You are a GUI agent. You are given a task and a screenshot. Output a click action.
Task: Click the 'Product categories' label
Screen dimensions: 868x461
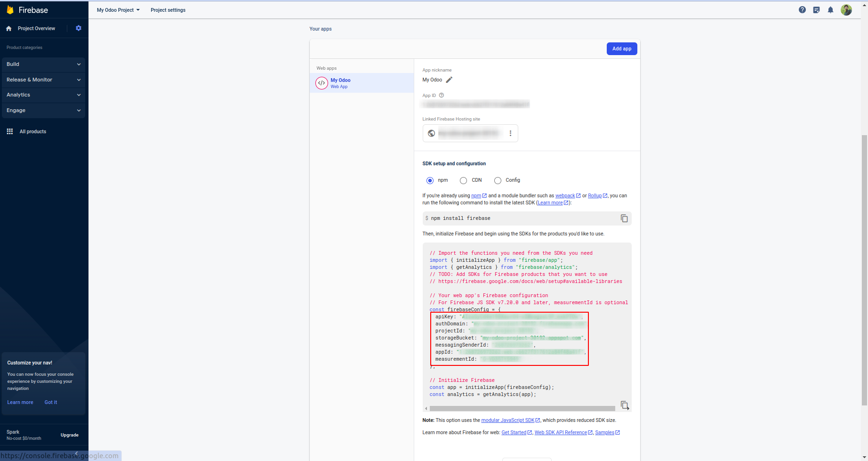click(x=24, y=48)
